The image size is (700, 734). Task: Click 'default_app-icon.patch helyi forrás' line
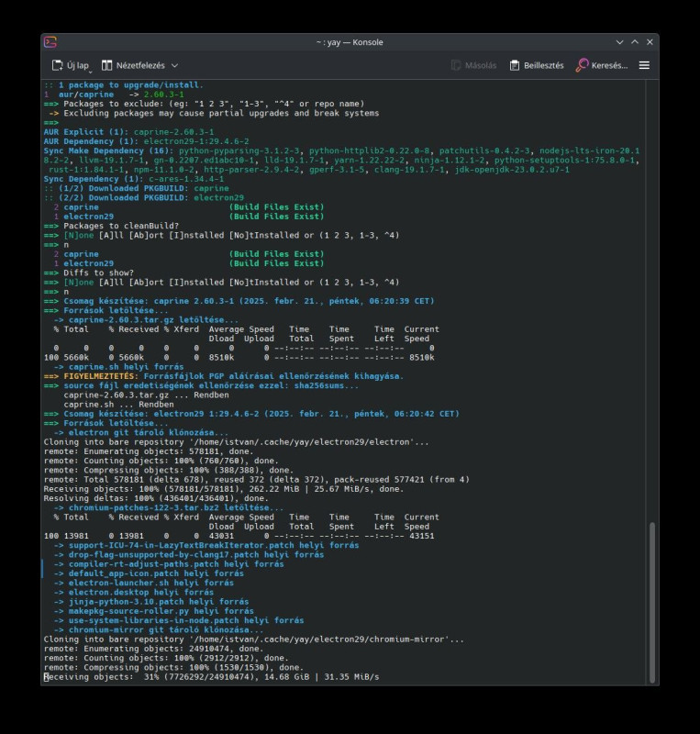click(x=149, y=573)
